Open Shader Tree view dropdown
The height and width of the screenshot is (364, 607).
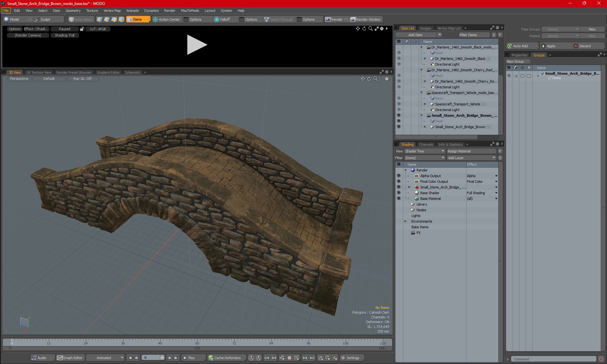pyautogui.click(x=425, y=151)
